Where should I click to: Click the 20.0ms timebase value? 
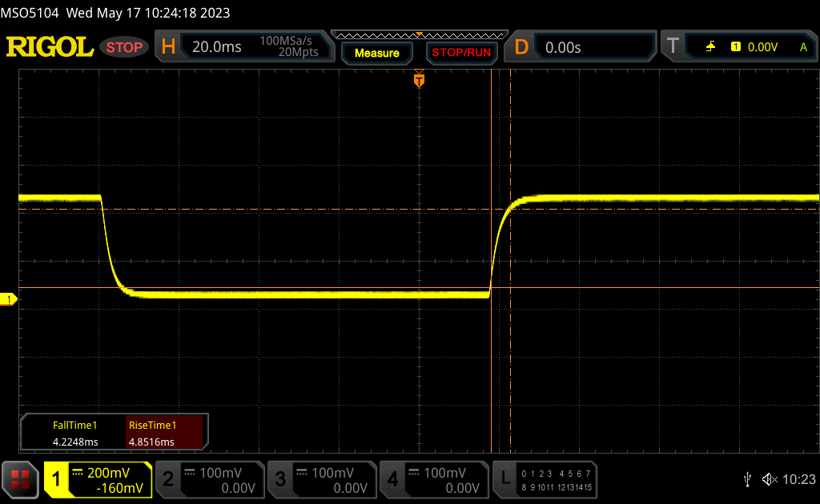(216, 47)
